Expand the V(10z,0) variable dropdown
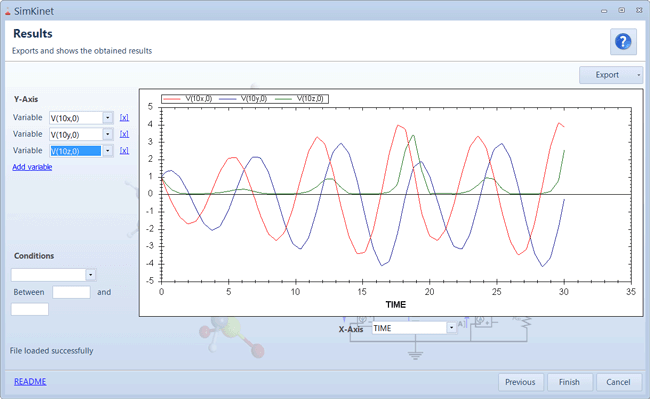 click(108, 151)
